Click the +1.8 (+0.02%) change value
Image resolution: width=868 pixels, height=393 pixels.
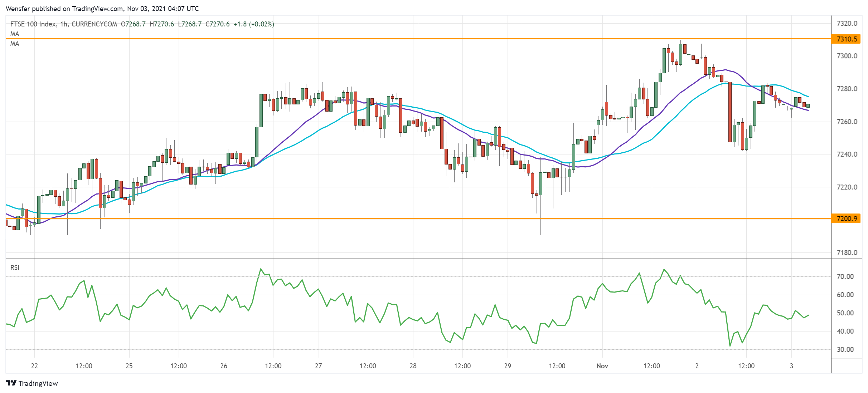point(253,24)
